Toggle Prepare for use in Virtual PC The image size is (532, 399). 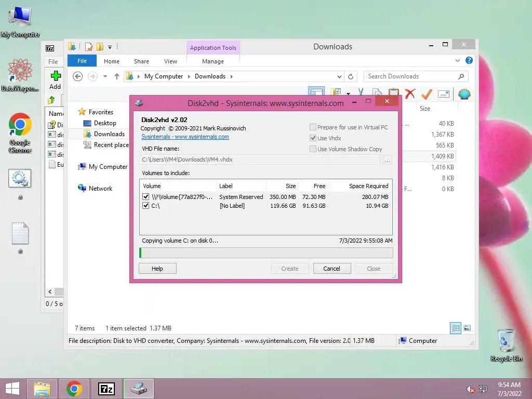pyautogui.click(x=313, y=127)
